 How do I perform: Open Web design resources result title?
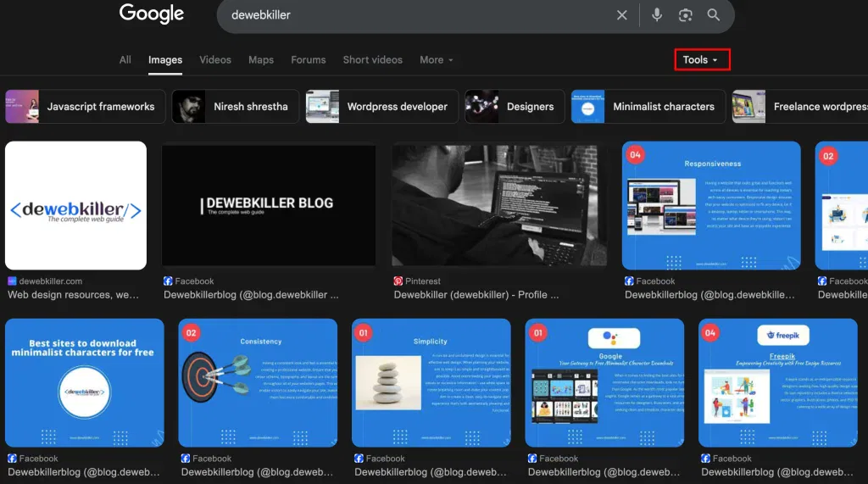click(x=73, y=295)
